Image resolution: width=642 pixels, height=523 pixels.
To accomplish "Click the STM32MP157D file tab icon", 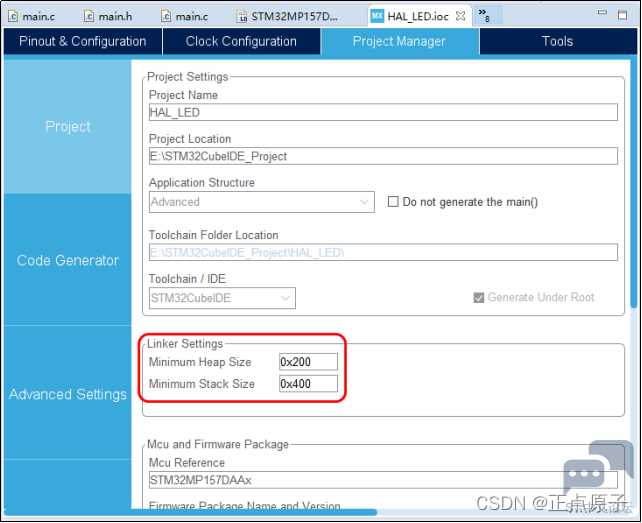I will point(243,16).
